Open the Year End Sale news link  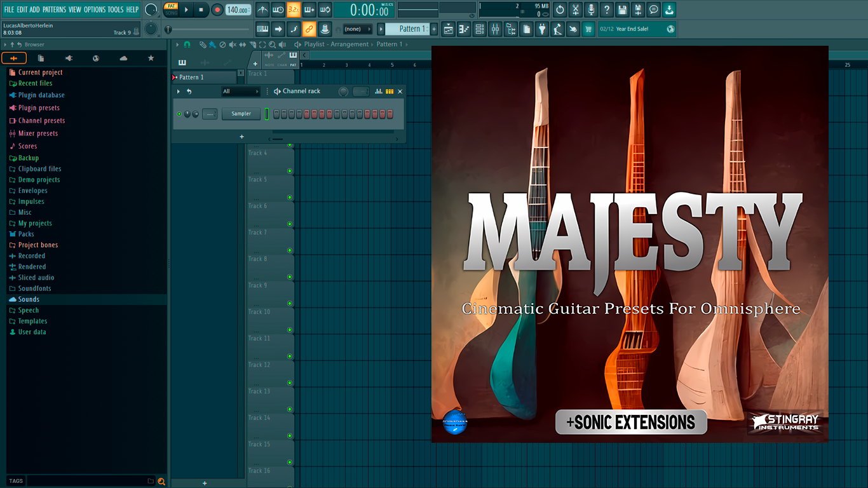coord(636,29)
